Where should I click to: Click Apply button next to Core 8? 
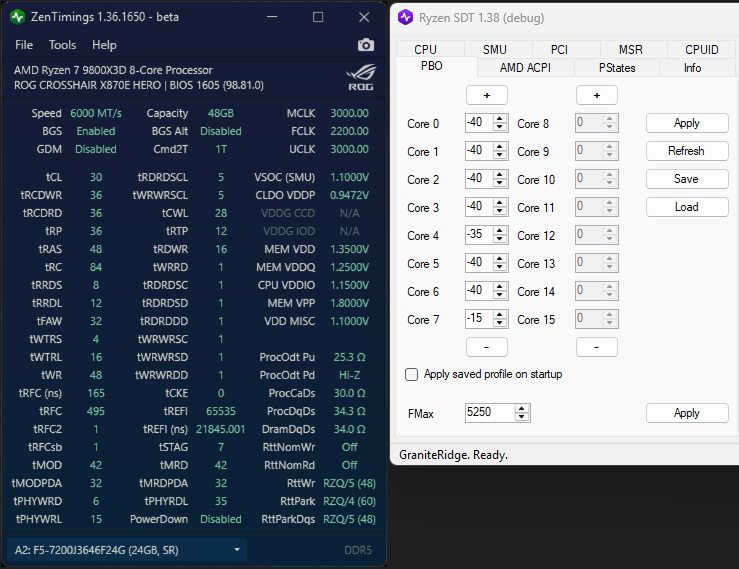pos(687,123)
